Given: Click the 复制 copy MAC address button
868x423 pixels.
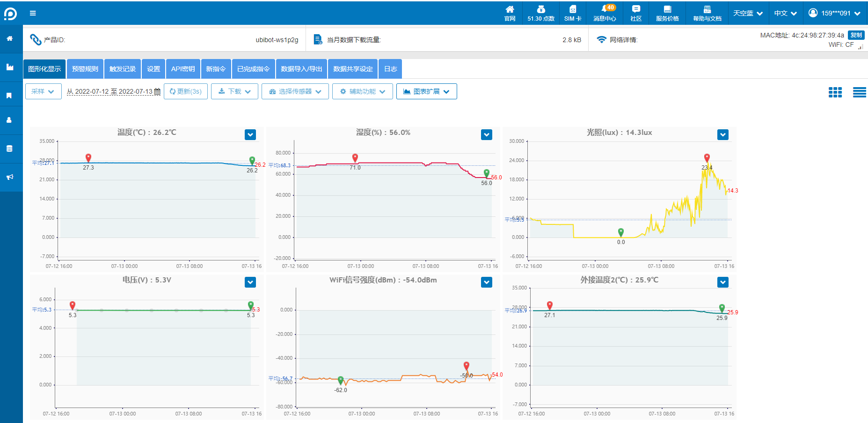Looking at the screenshot, I should pyautogui.click(x=856, y=35).
